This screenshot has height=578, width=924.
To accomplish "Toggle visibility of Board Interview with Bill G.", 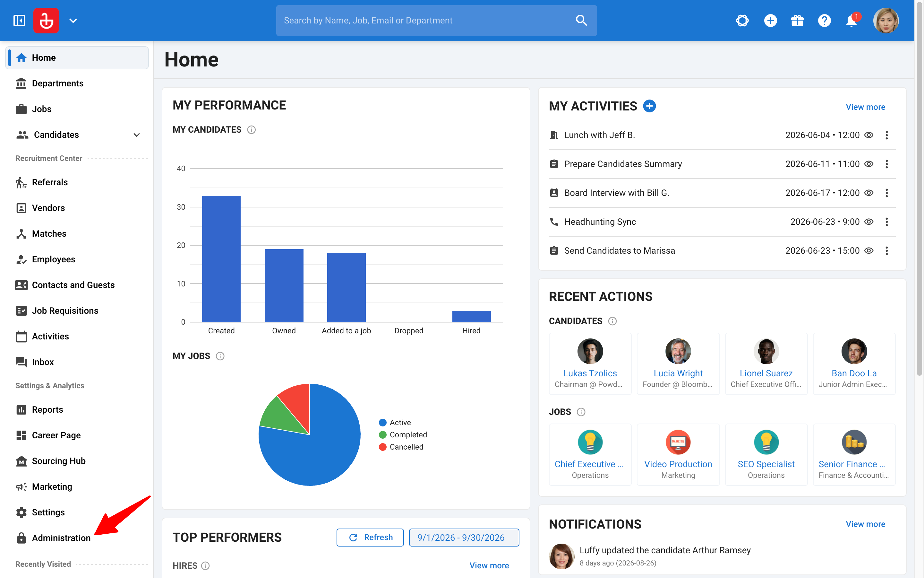I will (868, 193).
